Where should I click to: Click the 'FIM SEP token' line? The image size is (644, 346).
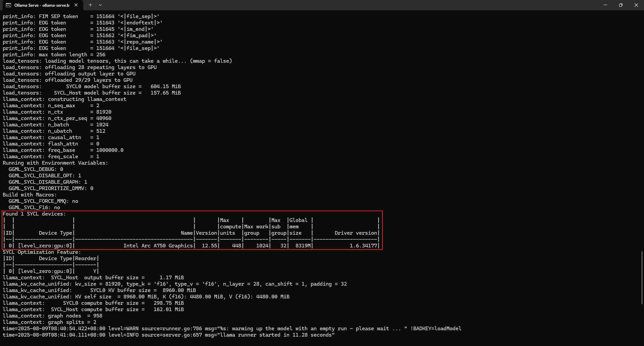click(81, 16)
